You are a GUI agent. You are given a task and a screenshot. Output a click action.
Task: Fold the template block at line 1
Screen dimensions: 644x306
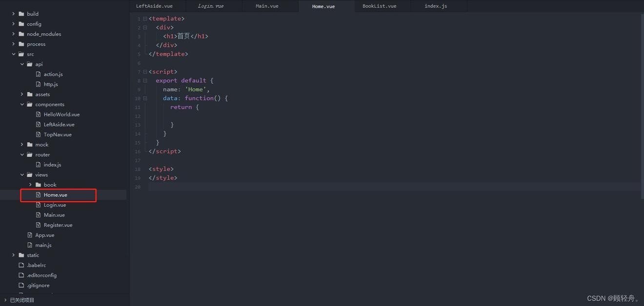[145, 19]
